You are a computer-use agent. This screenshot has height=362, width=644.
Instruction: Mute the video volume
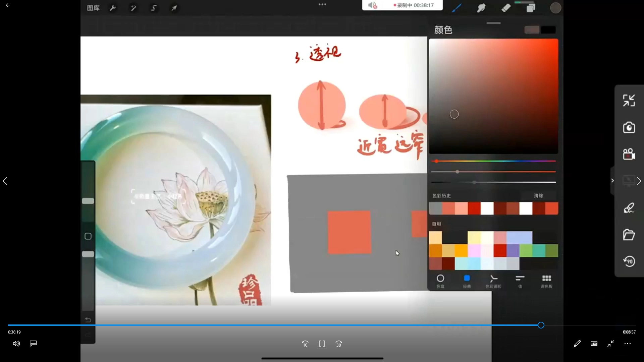16,344
